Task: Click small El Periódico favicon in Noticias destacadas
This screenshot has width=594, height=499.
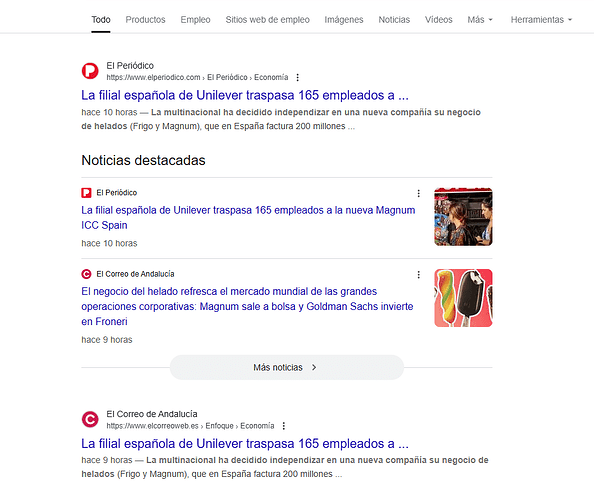Action: [x=86, y=193]
